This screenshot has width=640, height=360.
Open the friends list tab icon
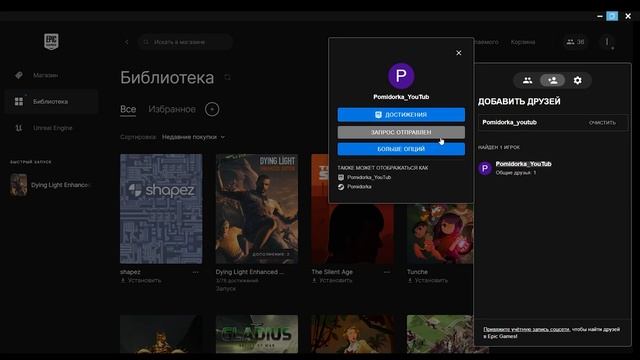[x=527, y=80]
